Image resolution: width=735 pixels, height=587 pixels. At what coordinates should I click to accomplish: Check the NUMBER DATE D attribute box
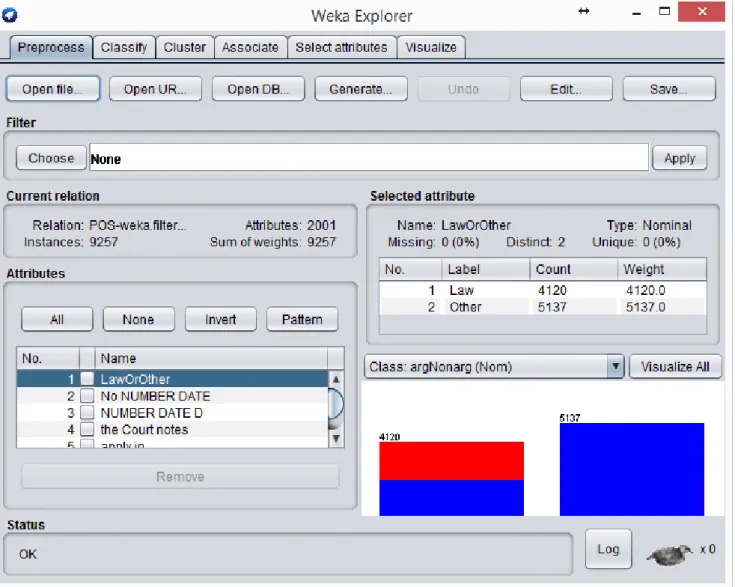coord(87,413)
